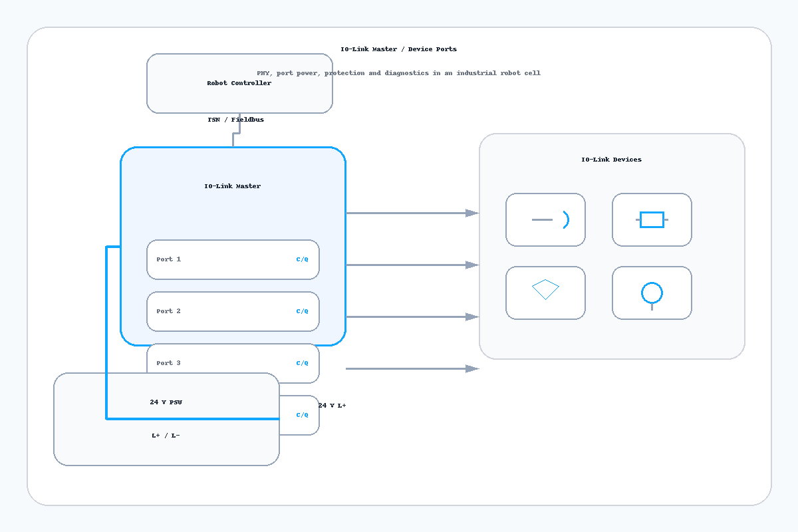Click the arrow aligned with Port 3
Image resolution: width=798 pixels, height=532 pixels.
[412, 368]
